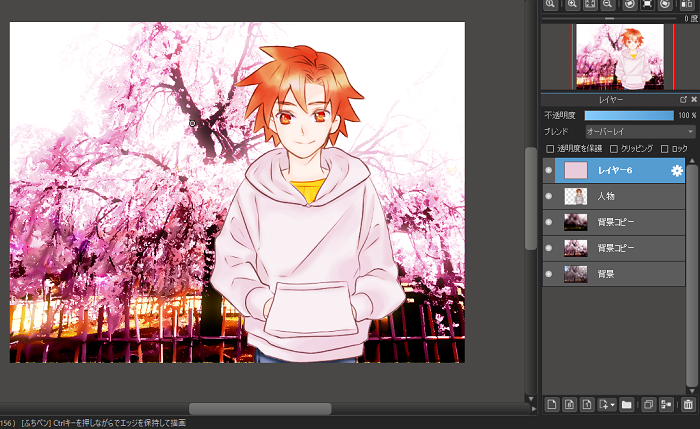Hide the 人物 layer
Viewport: 700px width, 429px height.
548,196
